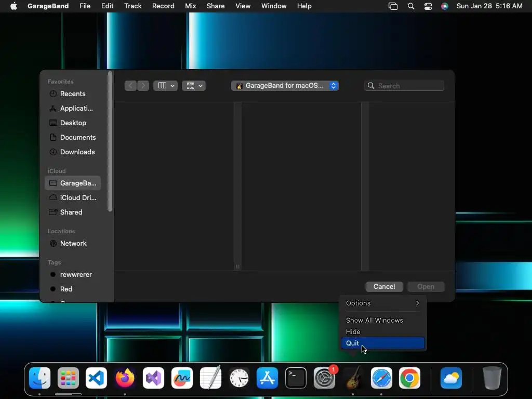Image resolution: width=532 pixels, height=399 pixels.
Task: Open the File menu
Action: coord(85,6)
